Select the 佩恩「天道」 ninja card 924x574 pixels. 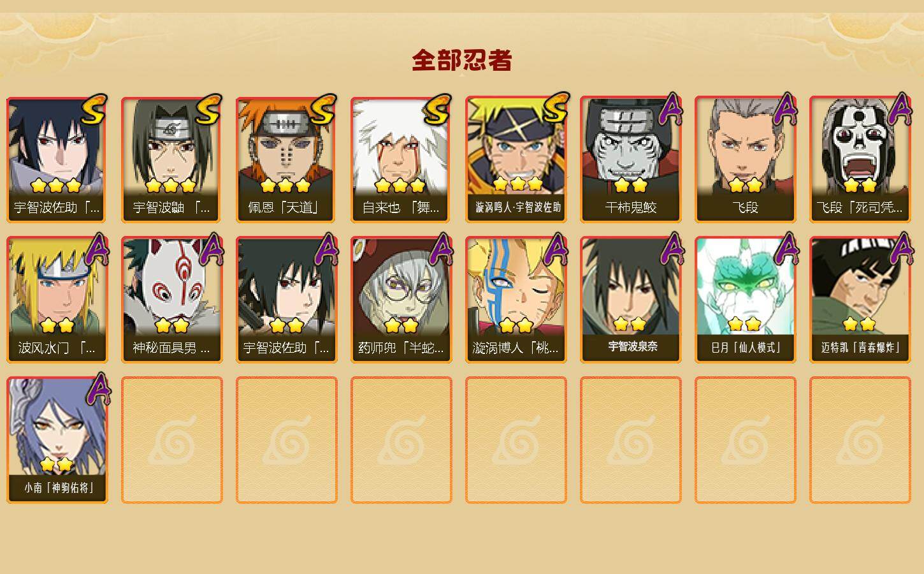pos(286,159)
